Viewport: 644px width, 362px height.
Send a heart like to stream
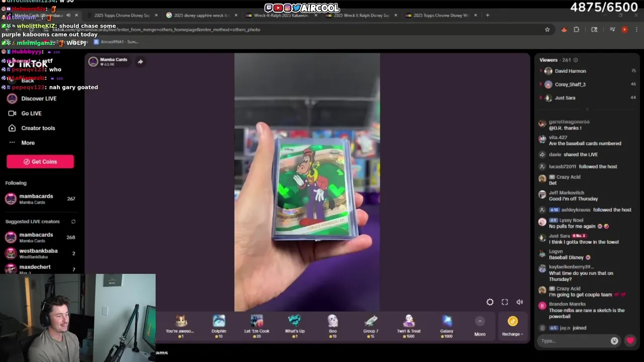coord(630,340)
